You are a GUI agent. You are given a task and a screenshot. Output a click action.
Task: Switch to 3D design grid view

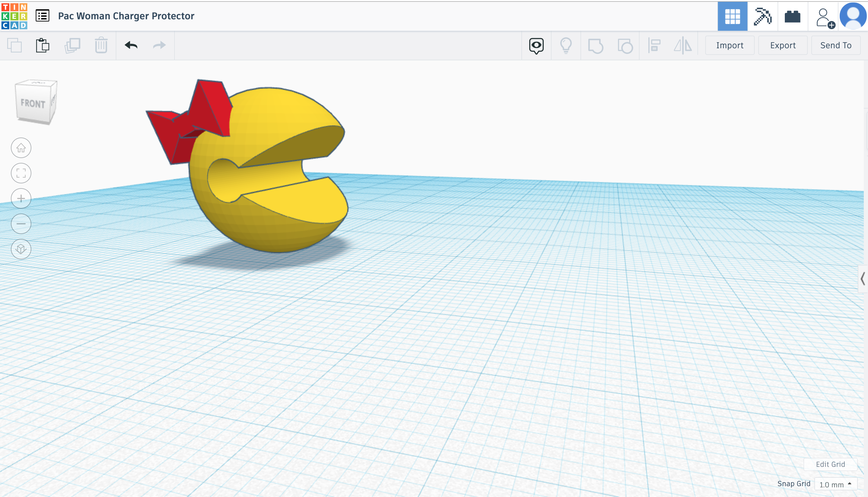732,16
